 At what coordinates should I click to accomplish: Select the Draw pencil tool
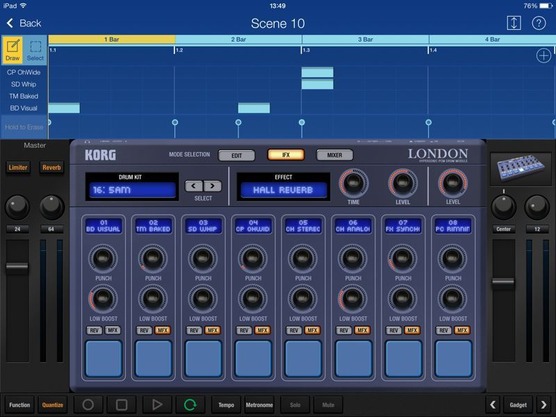pyautogui.click(x=13, y=50)
